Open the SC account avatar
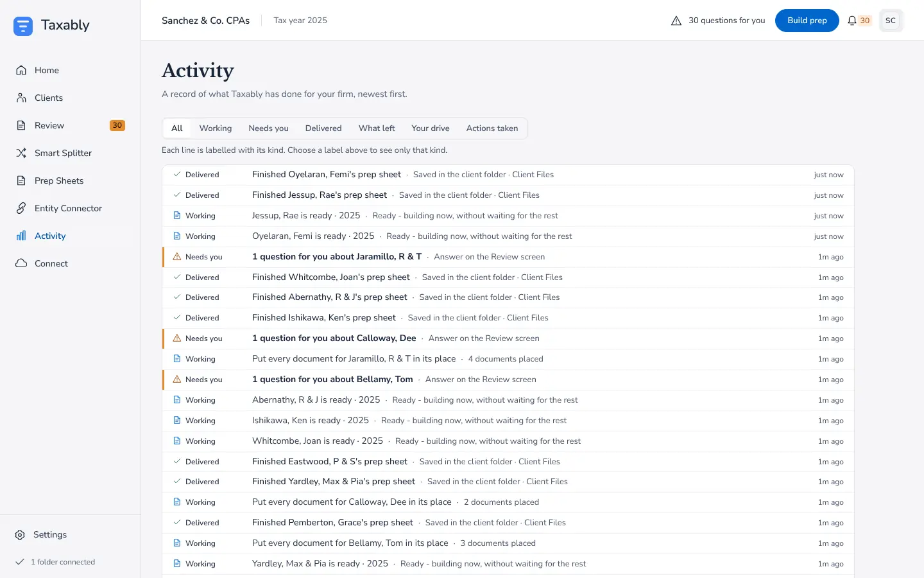Screen dimensions: 924x578 coord(891,21)
